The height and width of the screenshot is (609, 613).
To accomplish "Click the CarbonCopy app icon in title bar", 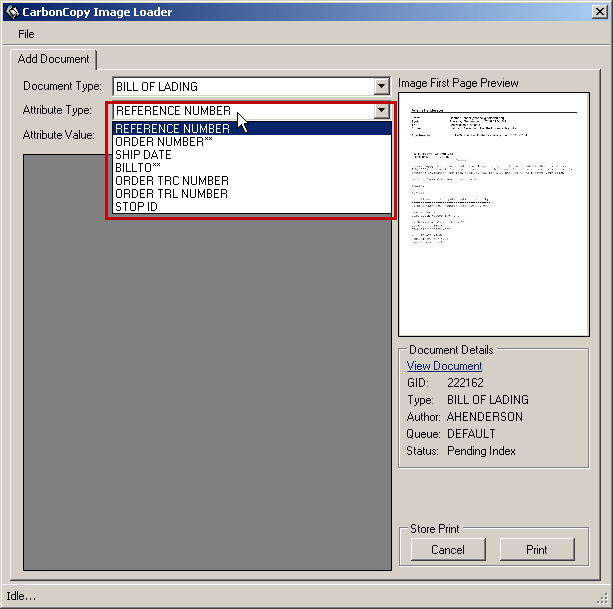I will (x=12, y=12).
